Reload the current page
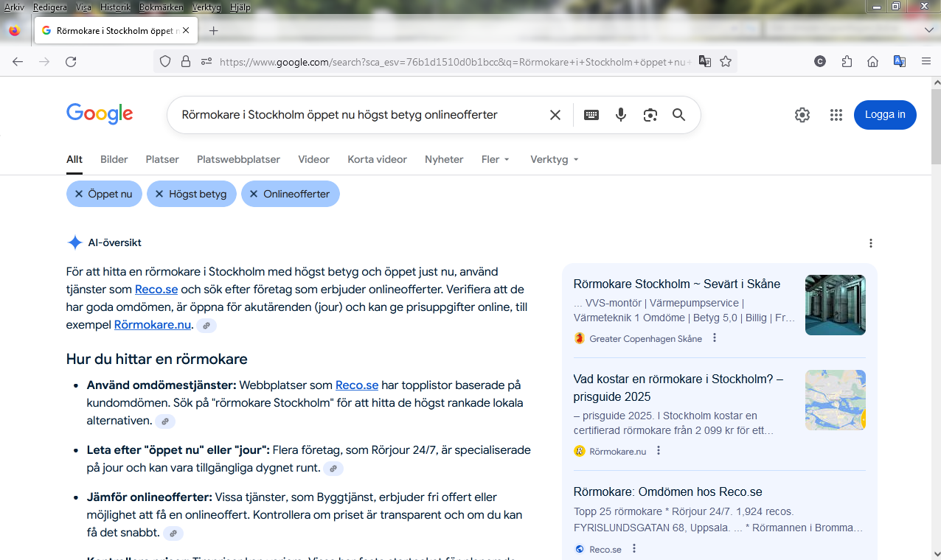Image resolution: width=941 pixels, height=560 pixels. point(71,62)
